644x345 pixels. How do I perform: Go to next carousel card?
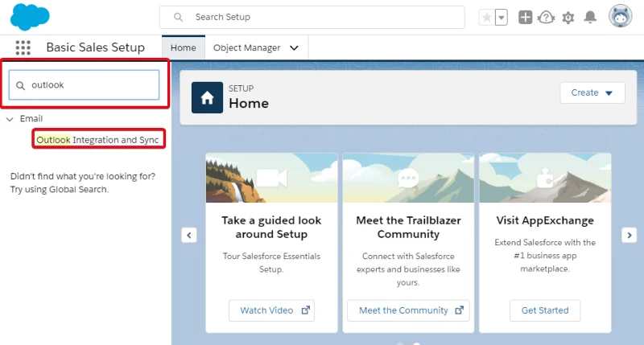click(630, 236)
